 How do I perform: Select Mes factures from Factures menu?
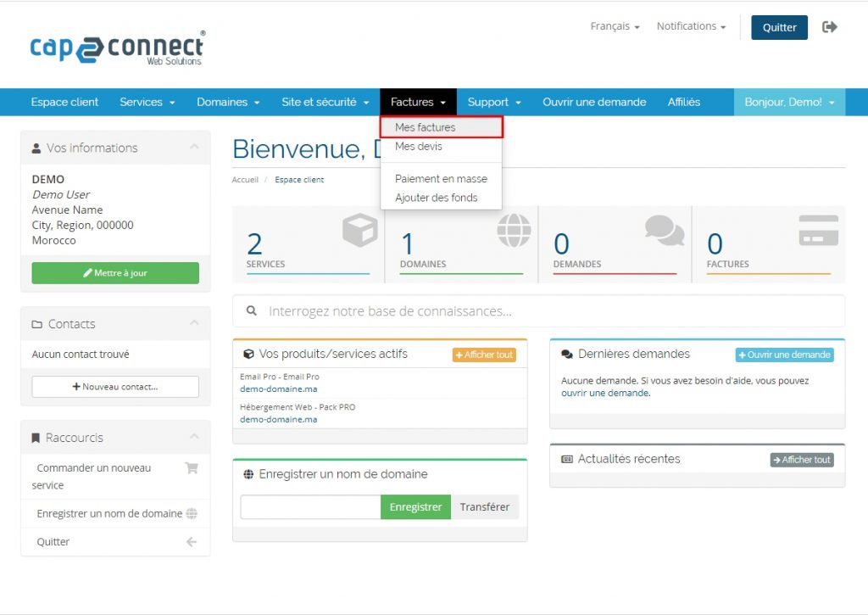coord(426,127)
